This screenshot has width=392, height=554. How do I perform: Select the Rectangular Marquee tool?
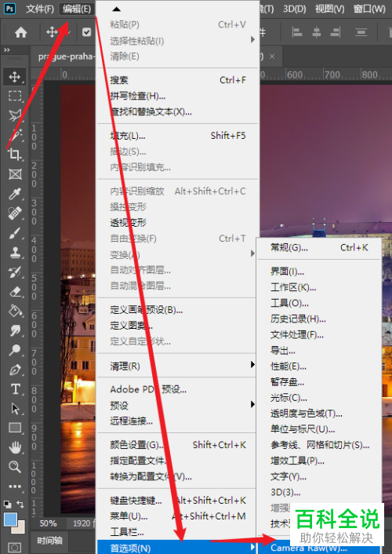pos(14,96)
